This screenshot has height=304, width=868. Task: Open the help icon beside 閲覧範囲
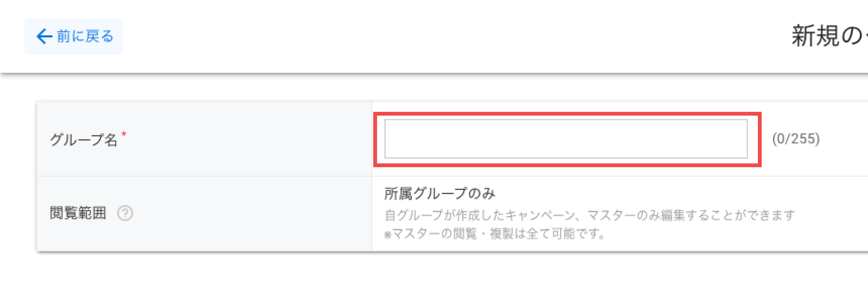[x=125, y=213]
